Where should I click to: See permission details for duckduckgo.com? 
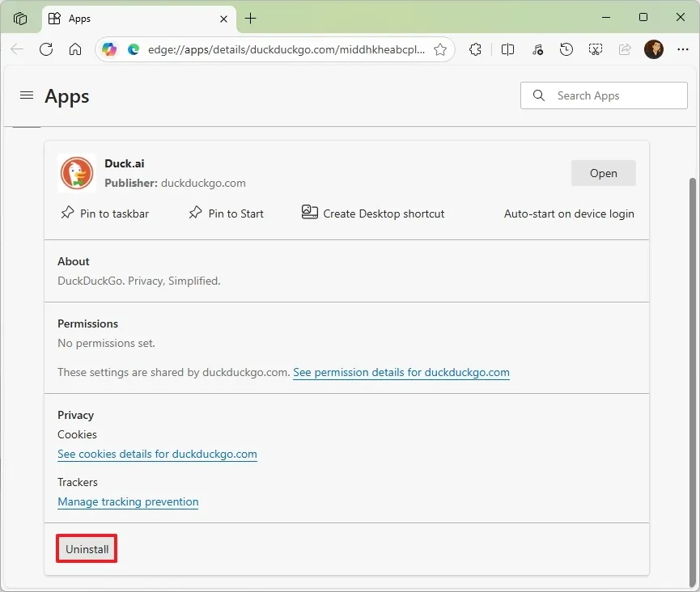pyautogui.click(x=401, y=372)
